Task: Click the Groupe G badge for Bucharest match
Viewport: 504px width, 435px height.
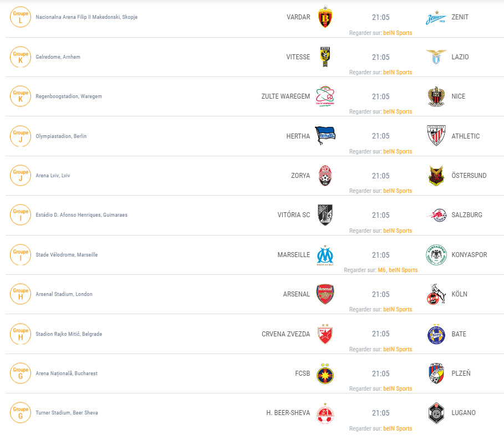Action: [21, 373]
